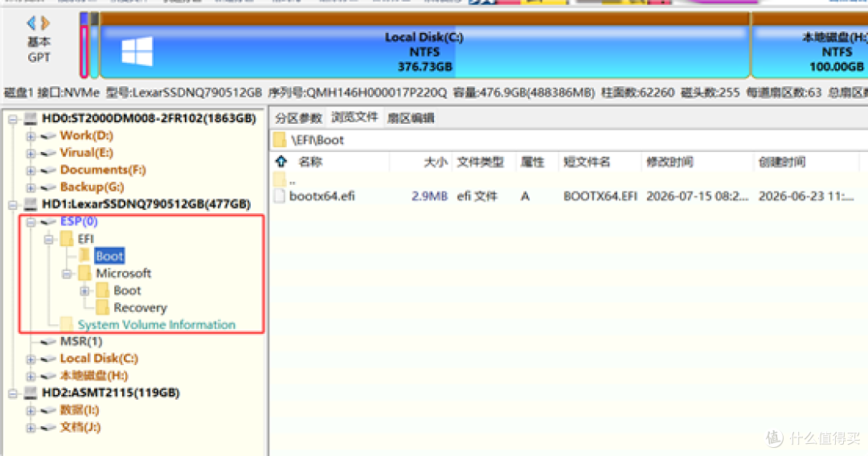
Task: Expand the 数据(I:) partition node
Action: (31, 410)
